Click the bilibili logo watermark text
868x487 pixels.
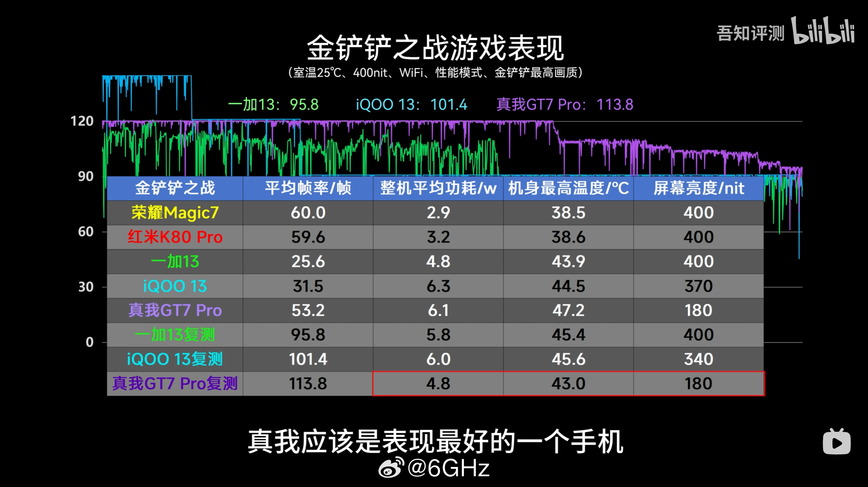click(x=823, y=30)
